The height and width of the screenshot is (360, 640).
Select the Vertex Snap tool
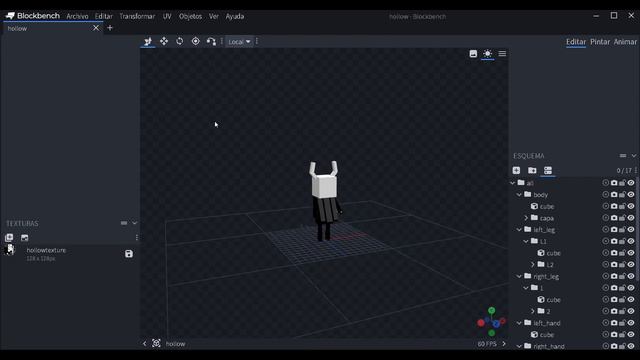211,41
